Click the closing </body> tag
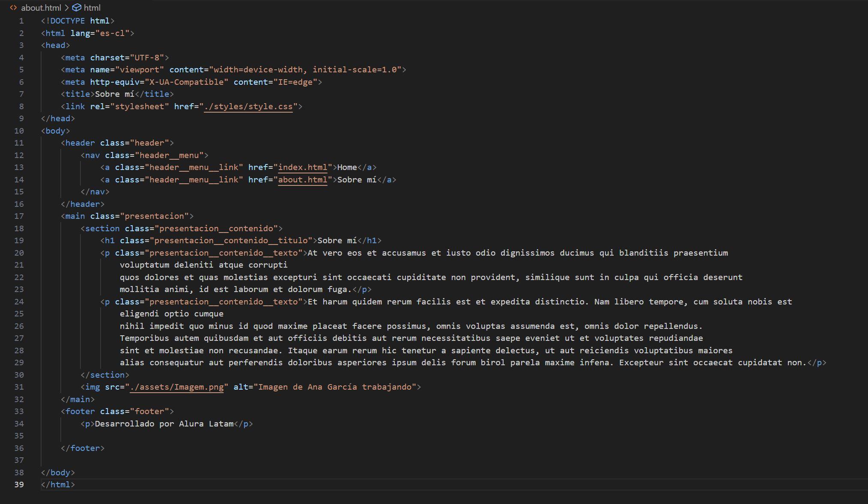The width and height of the screenshot is (868, 504). (58, 473)
